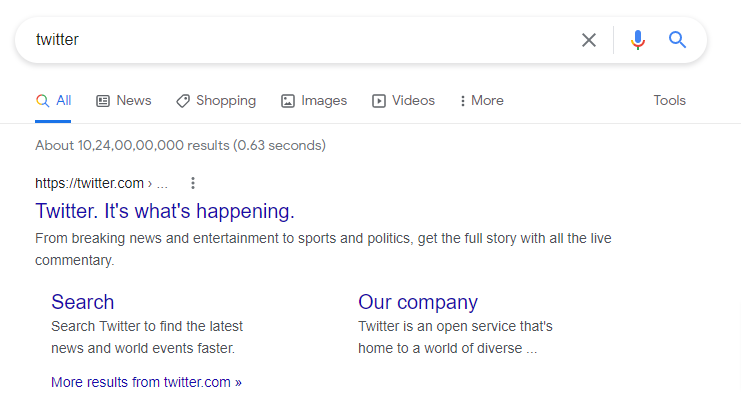Image resolution: width=741 pixels, height=409 pixels.
Task: Click the text 'Search Twitter to find the latest'
Action: 147,326
